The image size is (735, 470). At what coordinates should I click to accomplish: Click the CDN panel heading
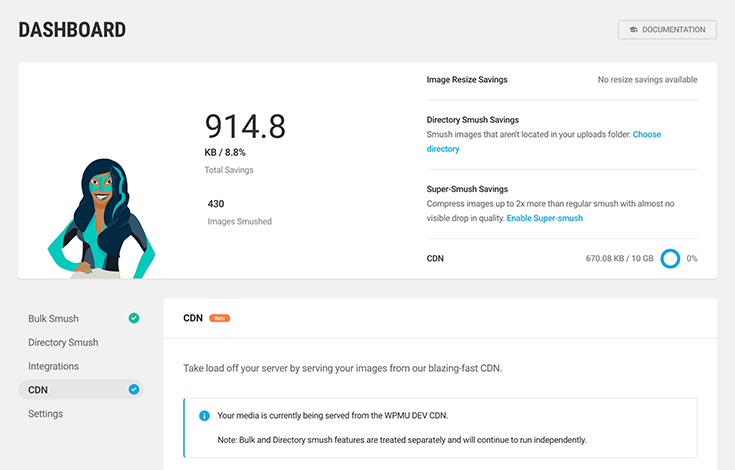pos(193,318)
